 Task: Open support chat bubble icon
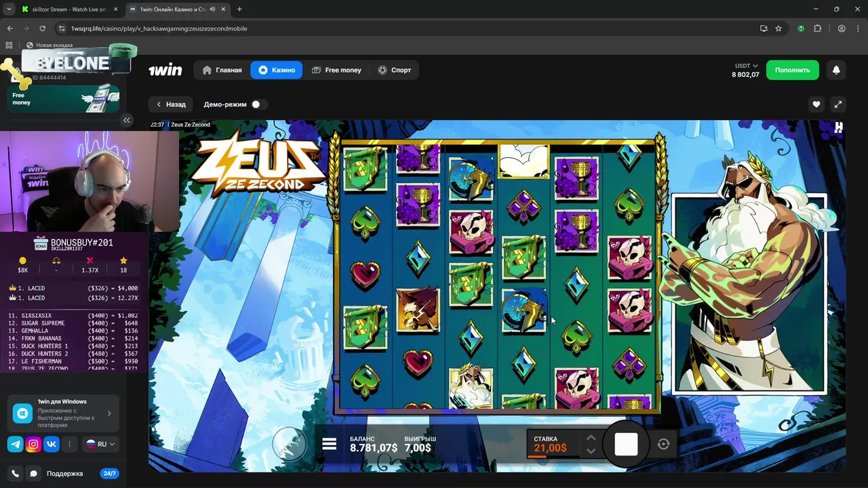pos(33,474)
